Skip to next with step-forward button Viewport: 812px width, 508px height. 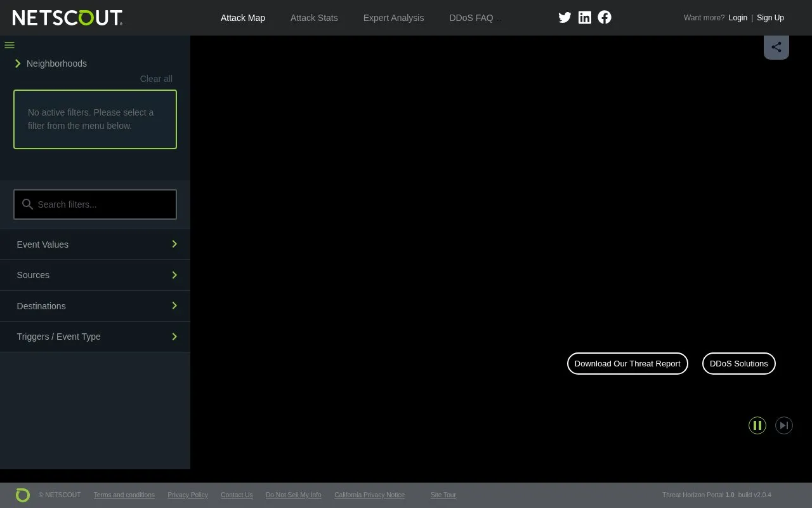[784, 425]
